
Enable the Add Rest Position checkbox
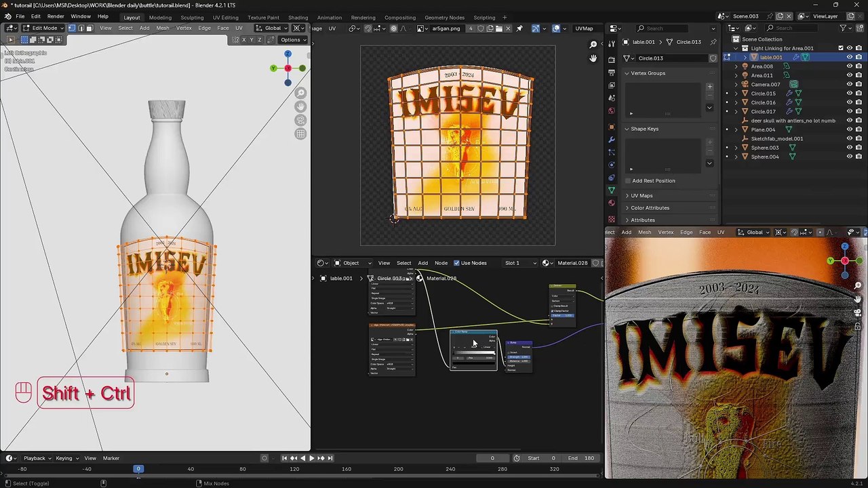pyautogui.click(x=627, y=181)
